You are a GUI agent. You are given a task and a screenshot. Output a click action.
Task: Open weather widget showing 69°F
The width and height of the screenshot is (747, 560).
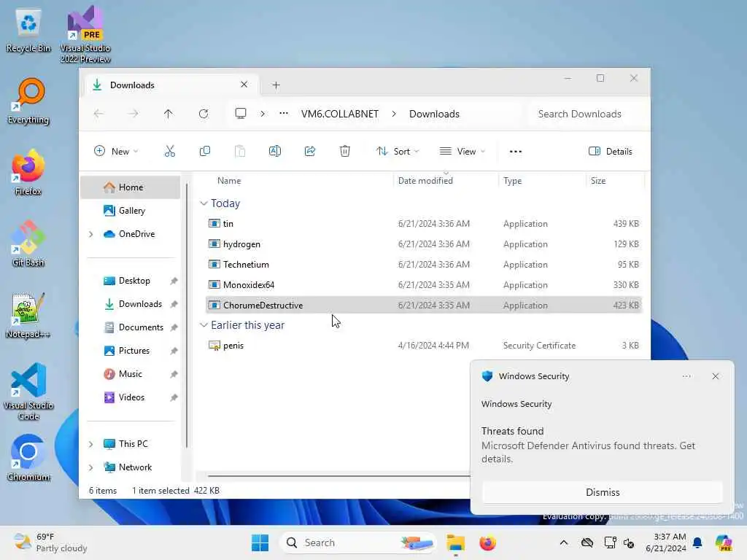[x=50, y=542]
